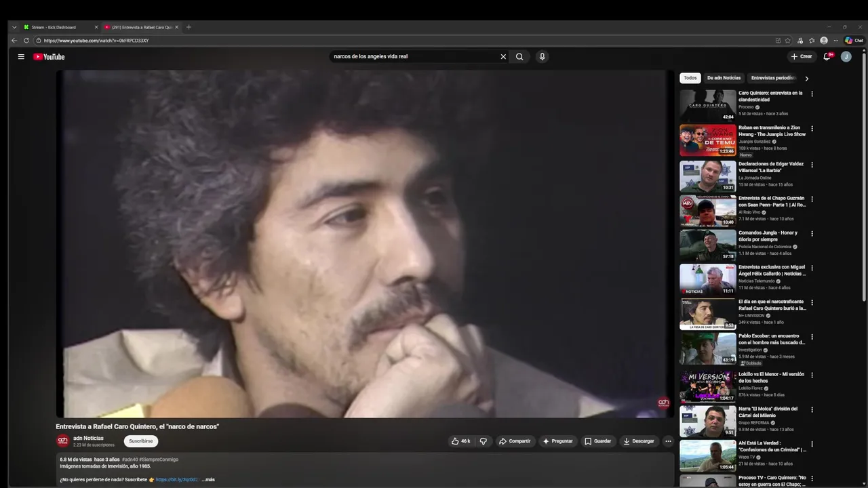The height and width of the screenshot is (488, 868).
Task: Close the Kick Dashboard browser tab
Action: (96, 27)
